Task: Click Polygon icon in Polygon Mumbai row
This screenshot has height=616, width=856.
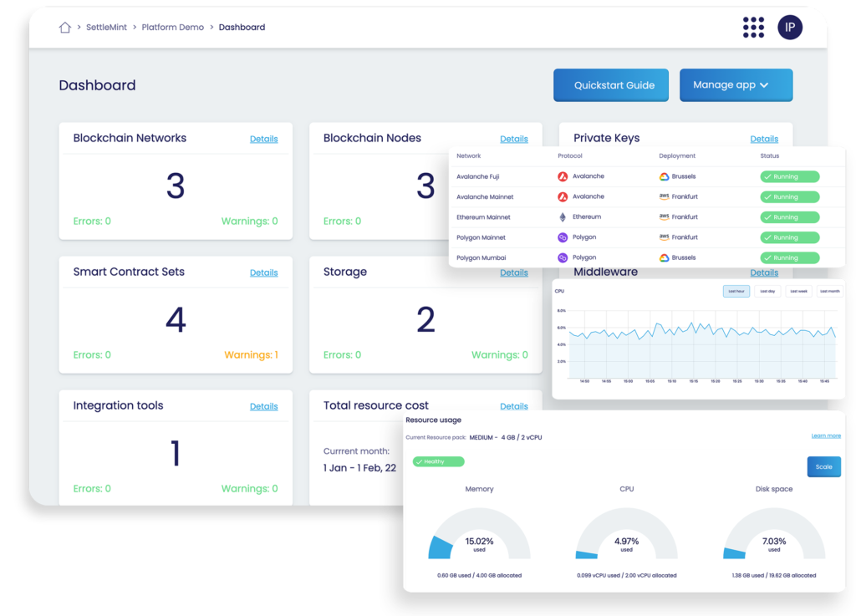Action: tap(563, 257)
